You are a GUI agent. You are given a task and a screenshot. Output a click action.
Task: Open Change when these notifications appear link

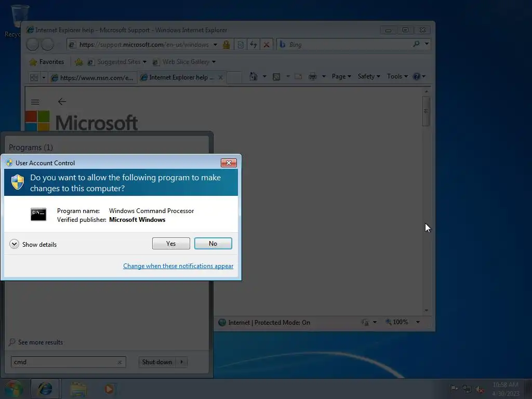(178, 266)
